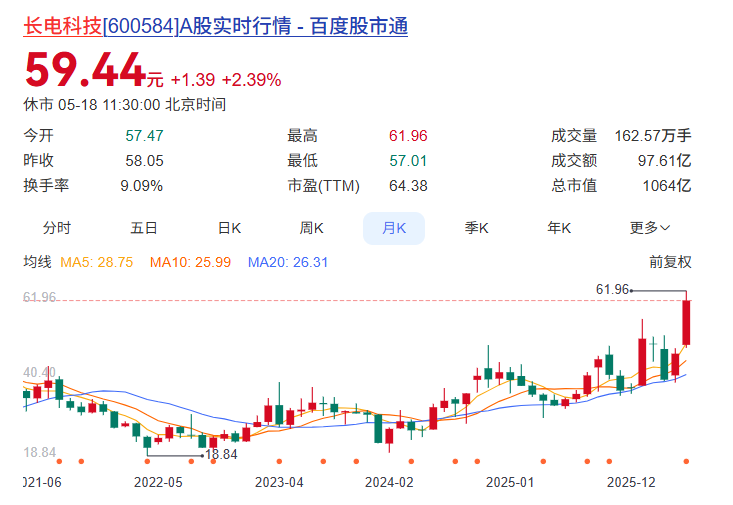
Task: Click the orange event dot below latest candle
Action: click(x=686, y=462)
